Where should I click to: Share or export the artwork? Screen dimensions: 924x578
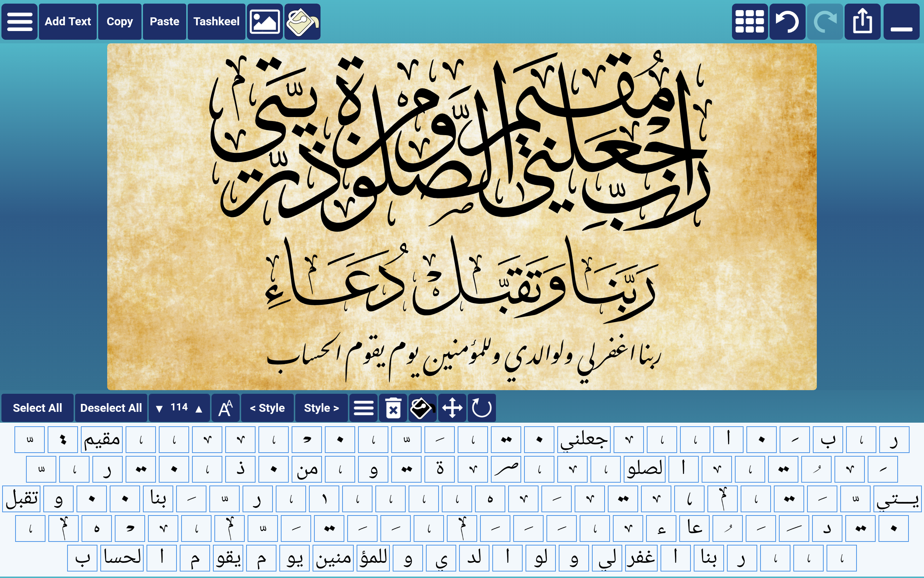(x=863, y=22)
